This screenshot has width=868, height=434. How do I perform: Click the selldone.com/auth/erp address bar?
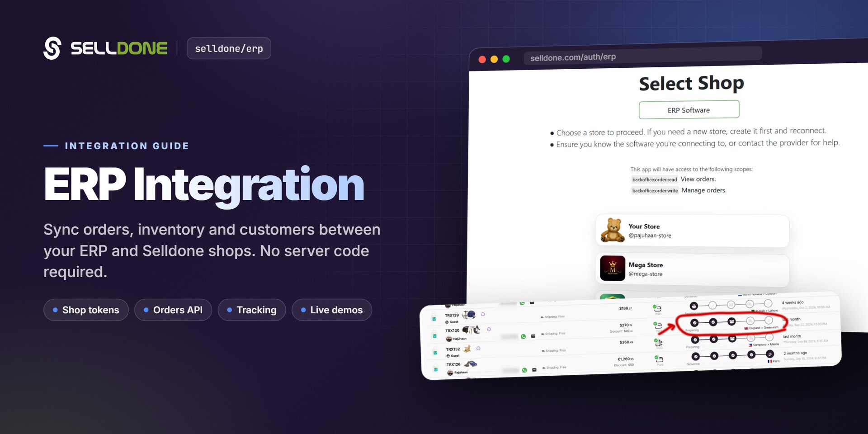point(642,56)
